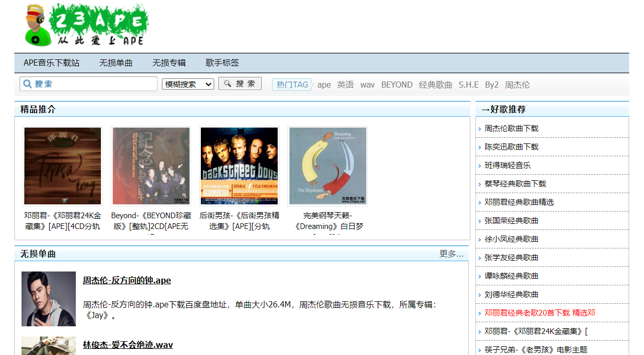Open 班得瑞轻音乐 in sidebar

508,165
